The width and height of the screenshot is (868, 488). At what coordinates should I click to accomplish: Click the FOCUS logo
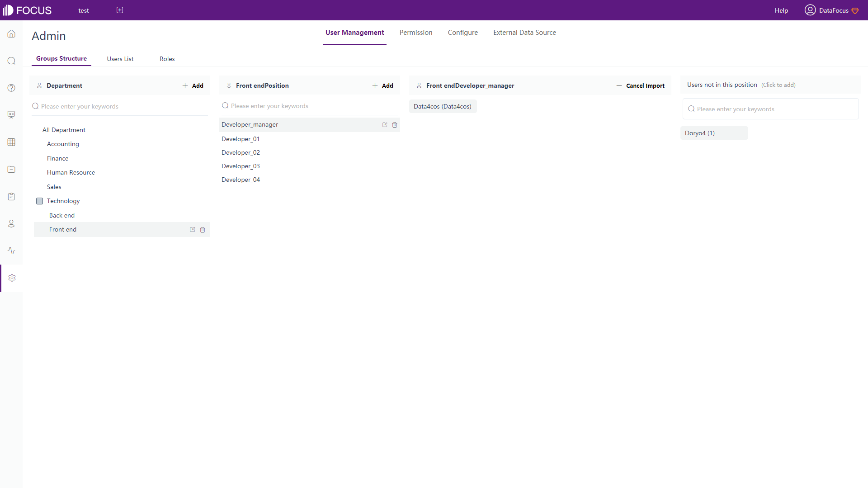[27, 10]
